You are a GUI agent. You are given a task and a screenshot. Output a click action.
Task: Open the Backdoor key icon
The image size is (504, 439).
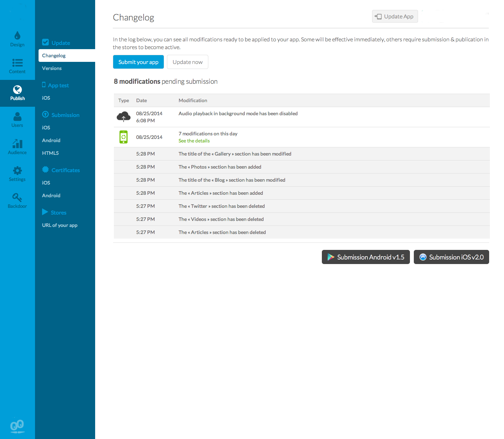click(x=17, y=198)
